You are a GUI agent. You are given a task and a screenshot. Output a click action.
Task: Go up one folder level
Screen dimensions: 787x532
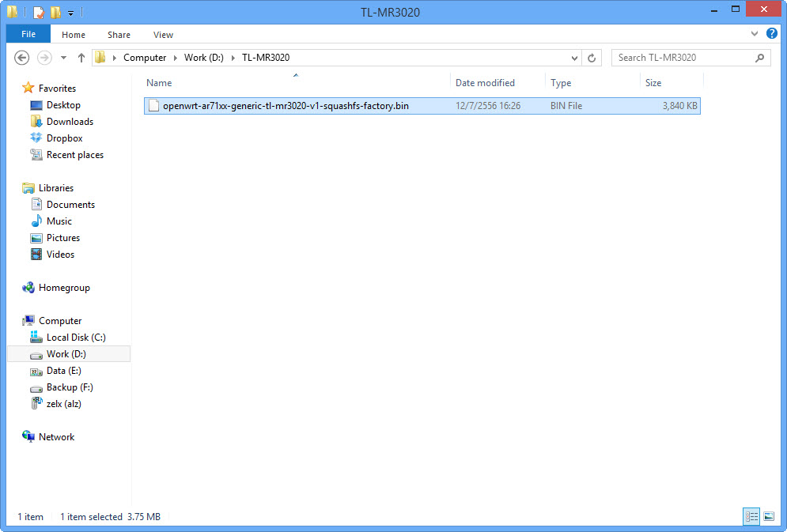click(81, 58)
